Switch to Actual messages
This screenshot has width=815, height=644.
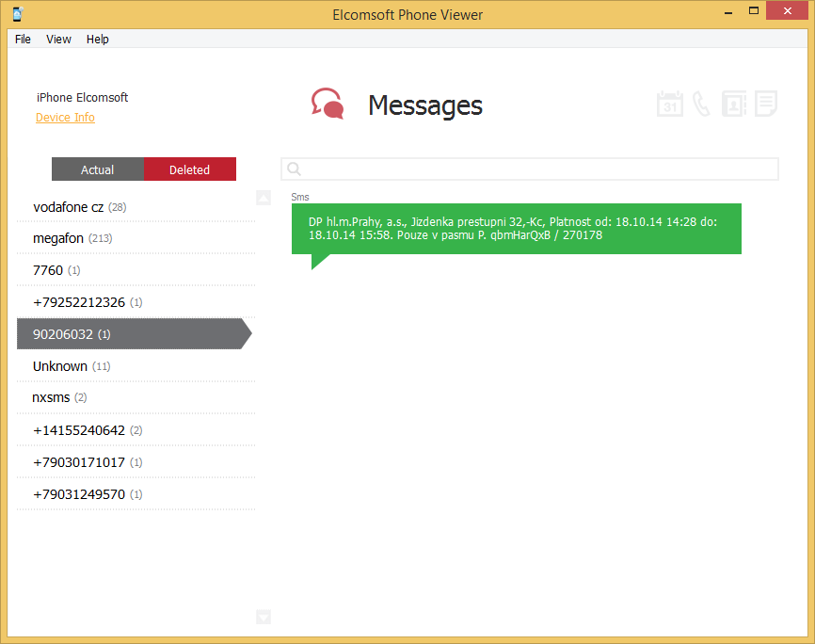(98, 169)
